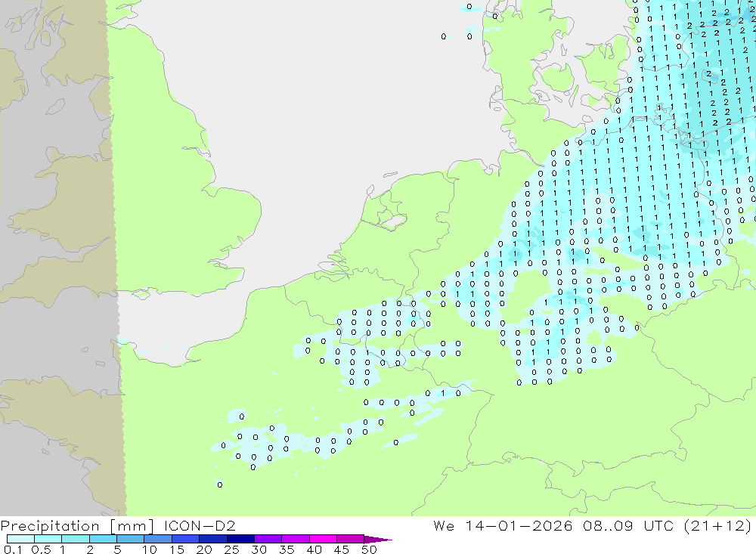Select the 40–45 mm bright magenta swatch

323,539
